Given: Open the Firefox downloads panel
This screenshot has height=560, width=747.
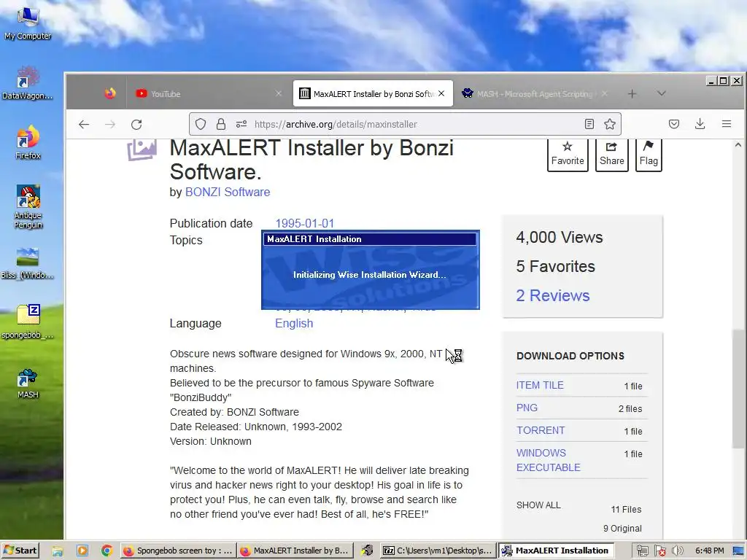Looking at the screenshot, I should (700, 124).
